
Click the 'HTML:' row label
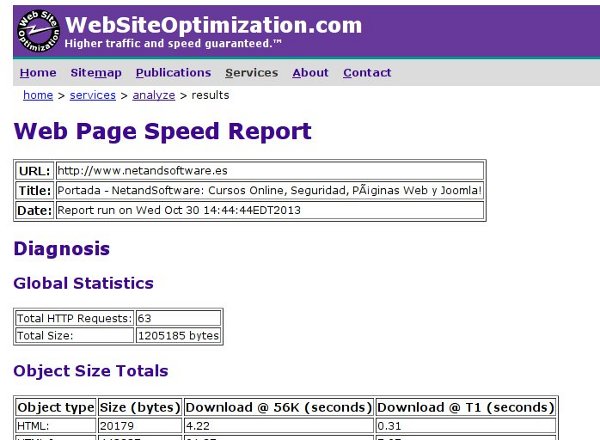click(x=56, y=426)
